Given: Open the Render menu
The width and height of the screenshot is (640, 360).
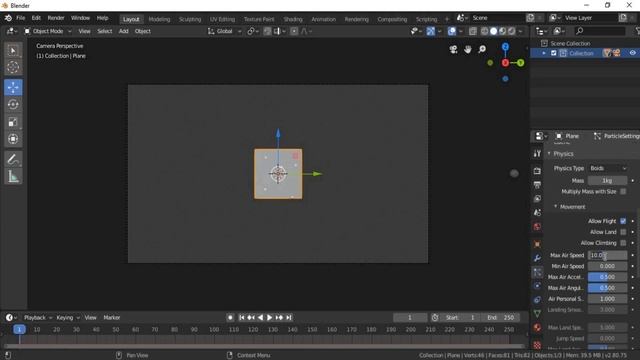Looking at the screenshot, I should click(x=56, y=18).
